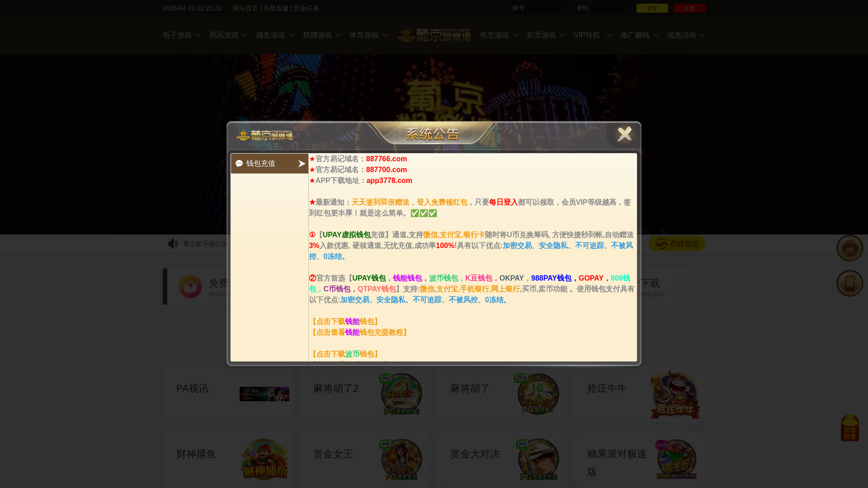This screenshot has height=488, width=868.
Task: Click the 注册 register button
Action: [689, 8]
